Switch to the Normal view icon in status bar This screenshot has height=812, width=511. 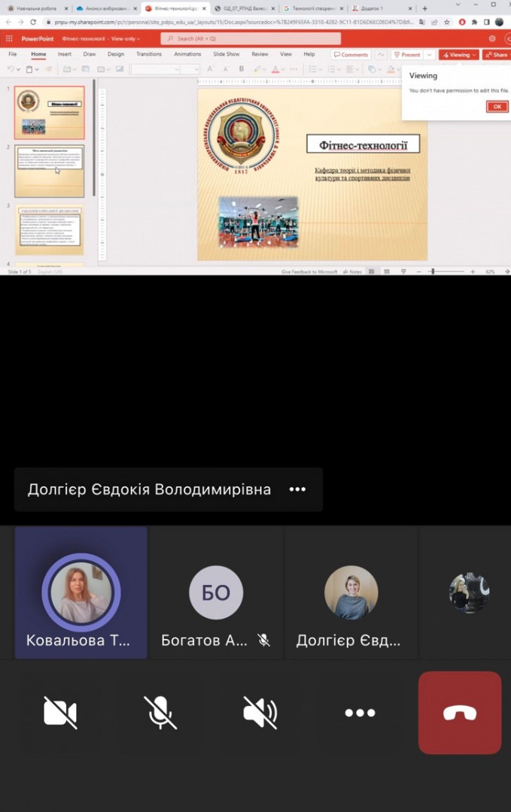pos(372,271)
